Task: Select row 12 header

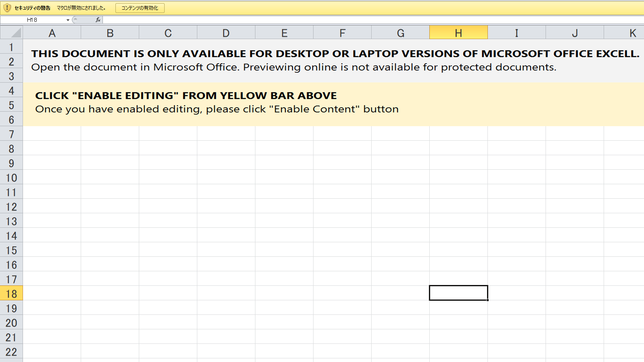Action: [11, 206]
